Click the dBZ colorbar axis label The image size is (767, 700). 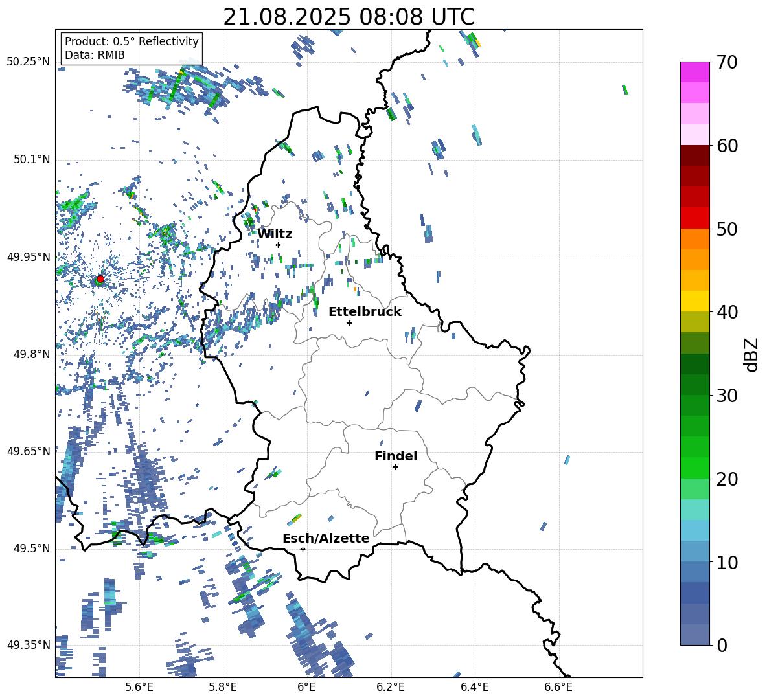(x=752, y=355)
